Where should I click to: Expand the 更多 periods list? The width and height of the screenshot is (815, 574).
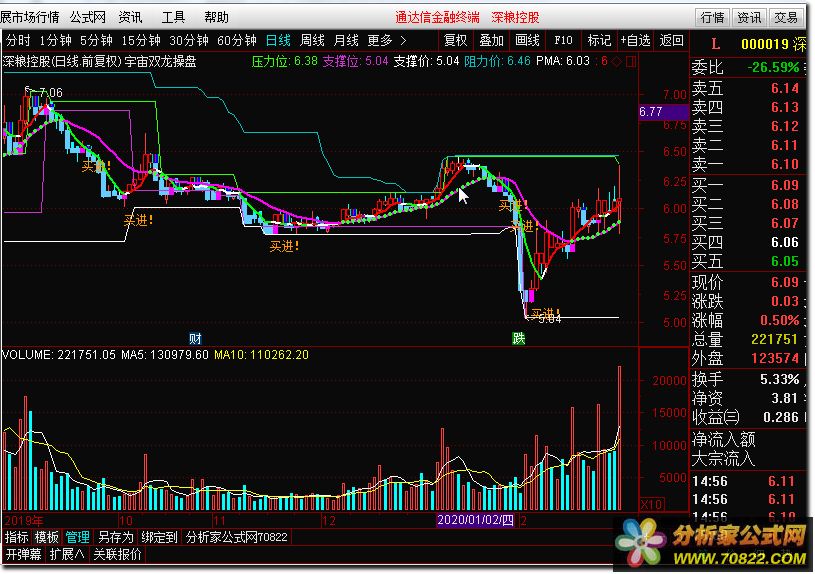tap(386, 40)
